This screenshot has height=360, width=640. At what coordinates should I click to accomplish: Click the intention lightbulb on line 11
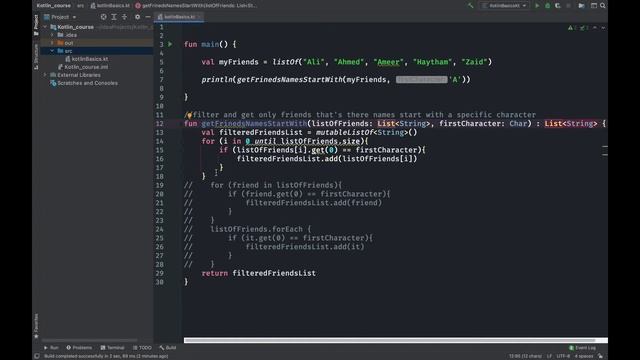pos(189,115)
